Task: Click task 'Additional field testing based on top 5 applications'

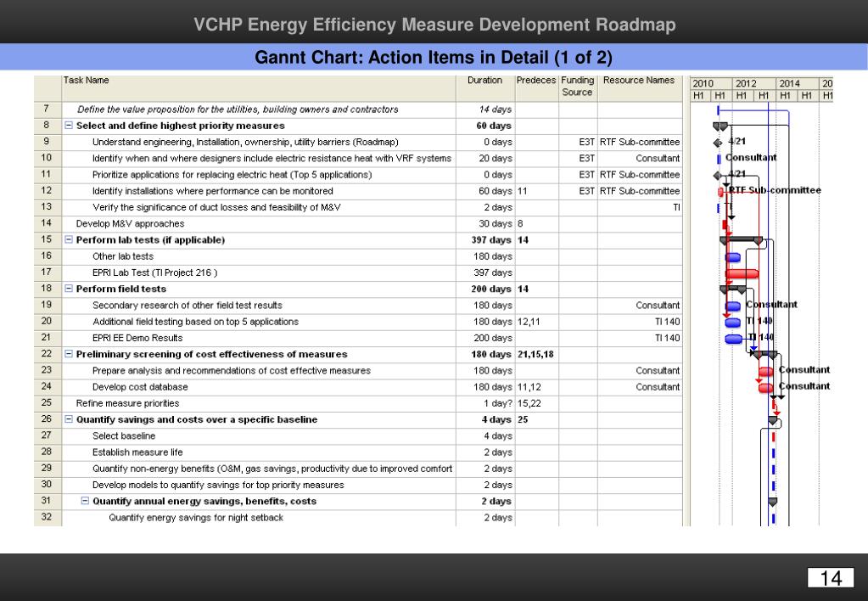Action: click(195, 322)
